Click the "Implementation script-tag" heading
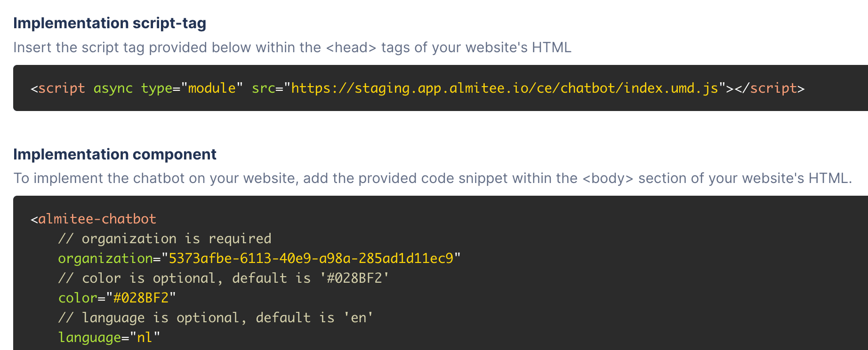The height and width of the screenshot is (350, 868). pyautogui.click(x=110, y=23)
